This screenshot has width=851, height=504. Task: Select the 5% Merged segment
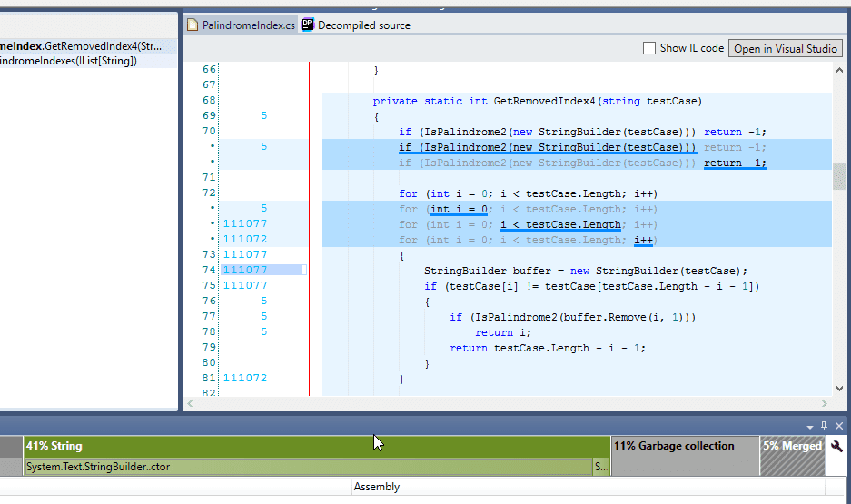[x=791, y=446]
